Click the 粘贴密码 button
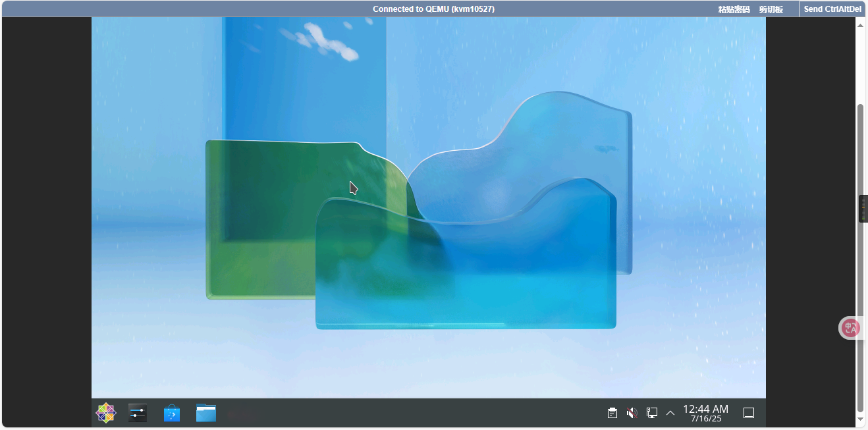The width and height of the screenshot is (868, 430). (734, 9)
